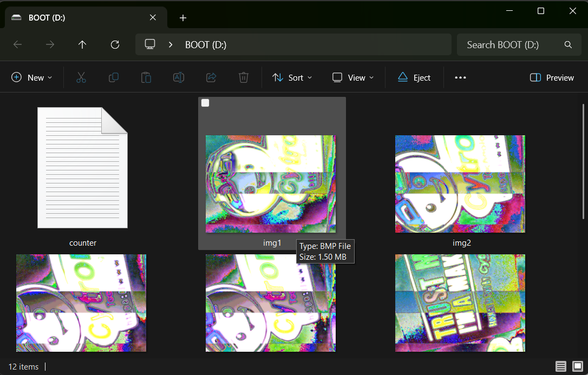Image resolution: width=588 pixels, height=375 pixels.
Task: Select the counter text file icon
Action: coord(82,167)
